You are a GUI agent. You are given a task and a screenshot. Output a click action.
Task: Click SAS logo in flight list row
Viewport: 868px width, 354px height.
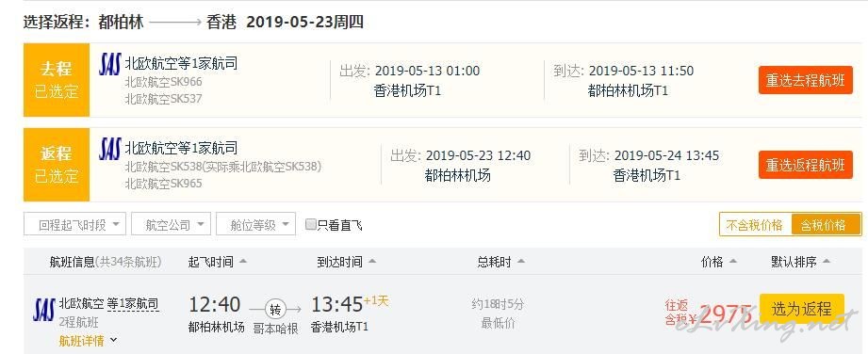pos(43,310)
